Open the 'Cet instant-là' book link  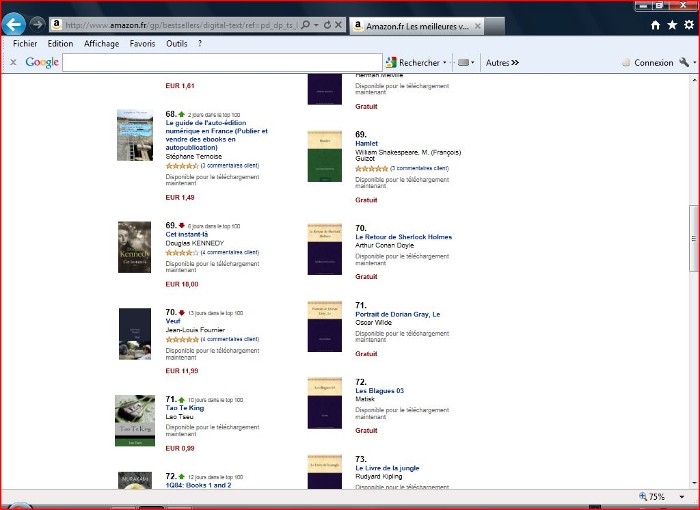pyautogui.click(x=187, y=234)
